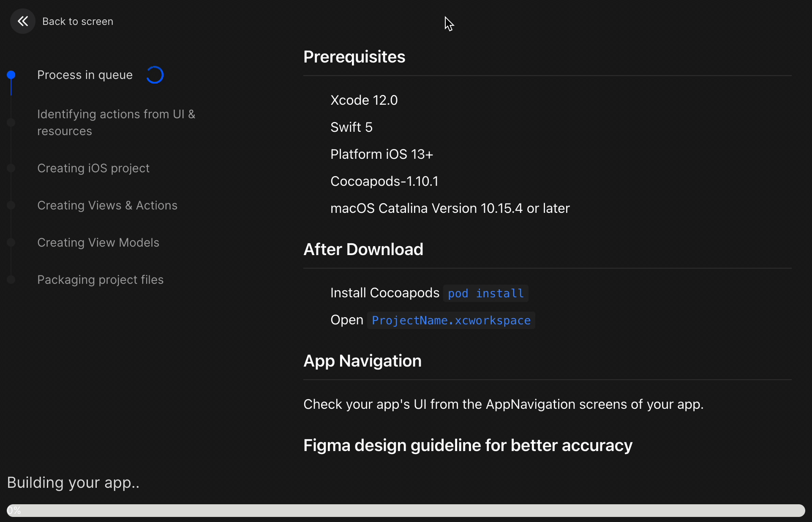
Task: Click the AppNavigation screens description sentence
Action: tap(504, 404)
